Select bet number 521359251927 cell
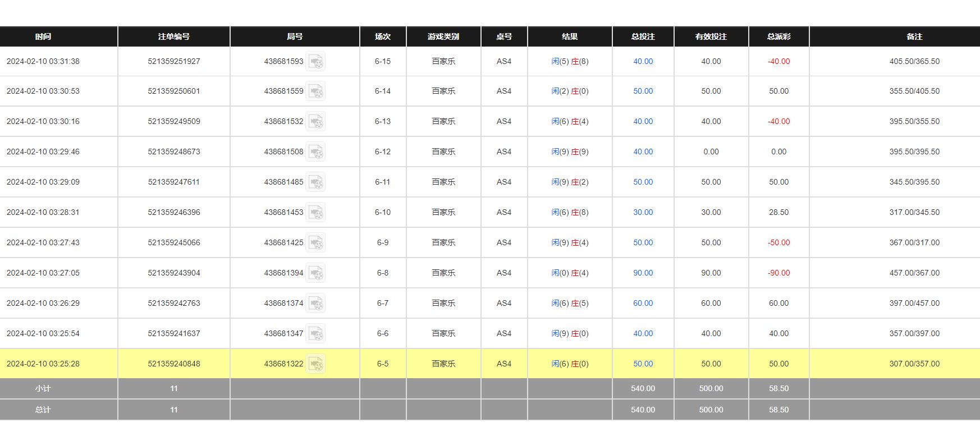980x436 pixels. click(x=174, y=61)
